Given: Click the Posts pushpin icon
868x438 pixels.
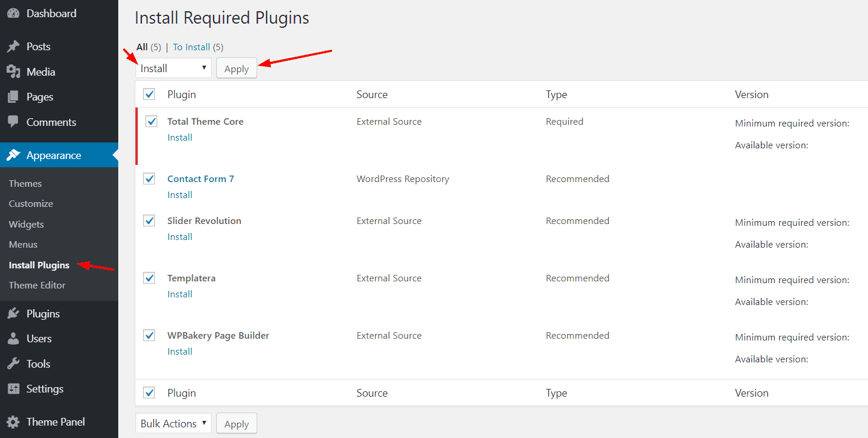Looking at the screenshot, I should click(x=13, y=47).
